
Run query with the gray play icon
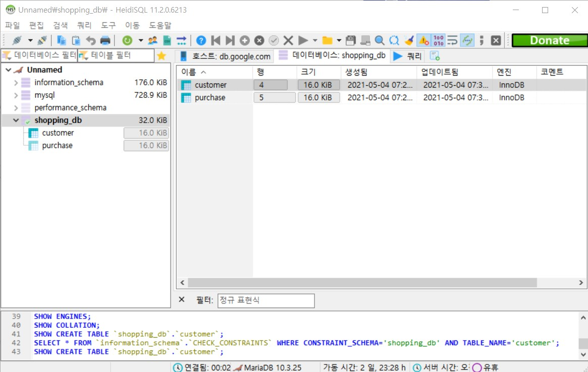pos(303,40)
